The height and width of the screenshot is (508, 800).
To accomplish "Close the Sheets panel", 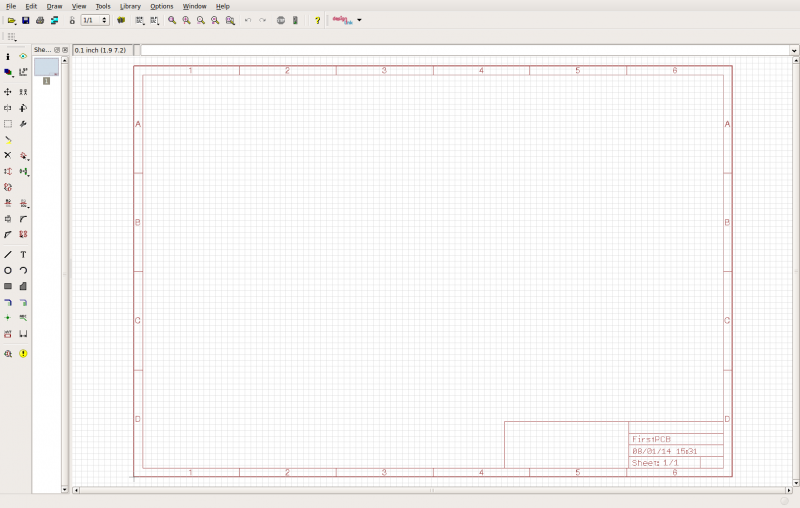I will [x=65, y=49].
